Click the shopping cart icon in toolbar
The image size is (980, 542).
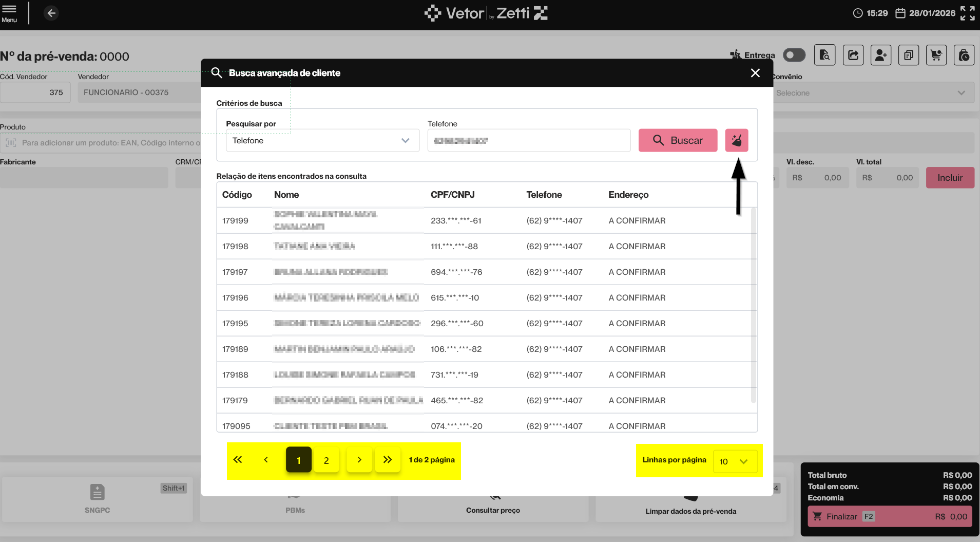936,55
